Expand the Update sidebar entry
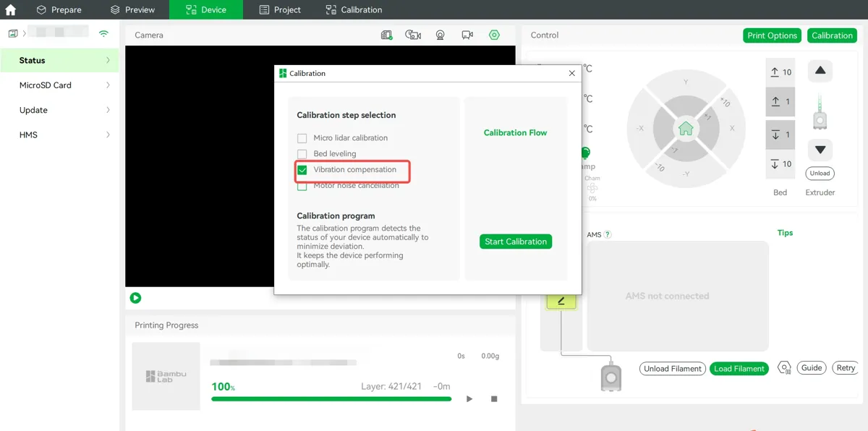868x431 pixels. point(59,110)
